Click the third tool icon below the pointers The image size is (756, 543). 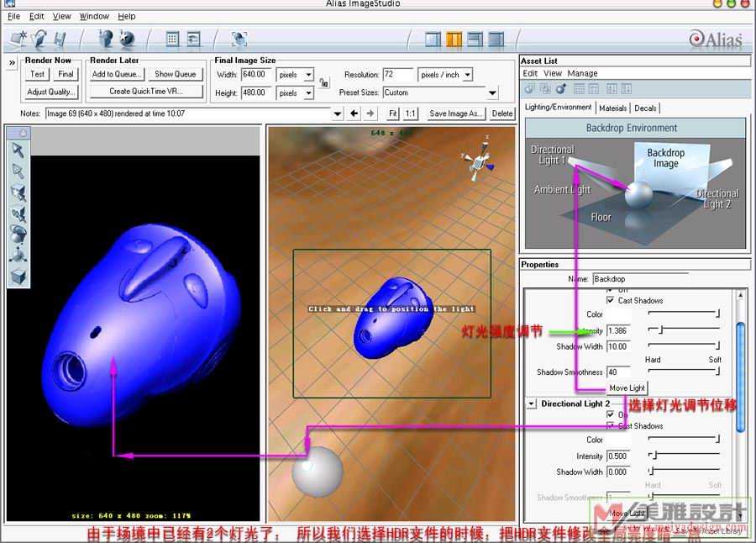tap(18, 192)
